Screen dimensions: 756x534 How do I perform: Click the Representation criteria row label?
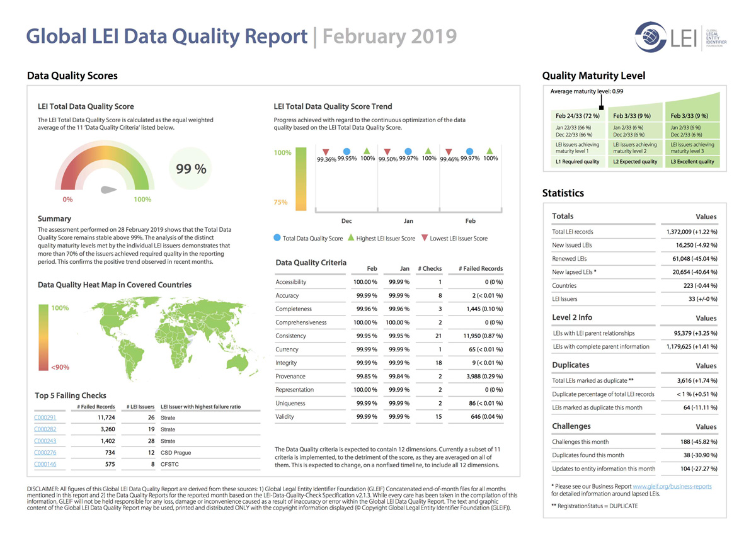coord(296,390)
